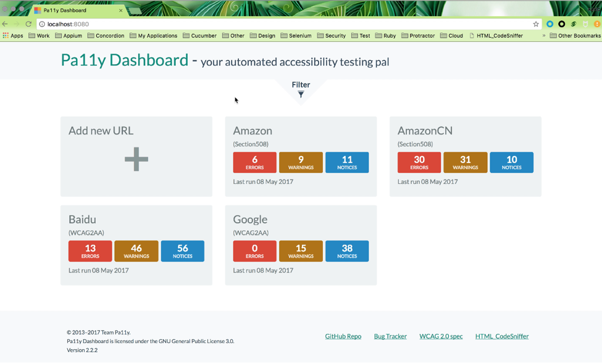Open the Selenium bookmarks folder
Screen dimensions: 602x364
[x=296, y=36]
